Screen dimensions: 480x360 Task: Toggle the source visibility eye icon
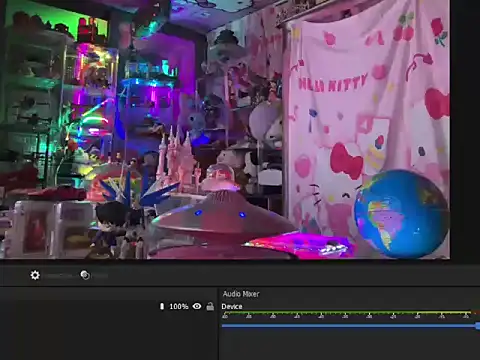click(197, 306)
